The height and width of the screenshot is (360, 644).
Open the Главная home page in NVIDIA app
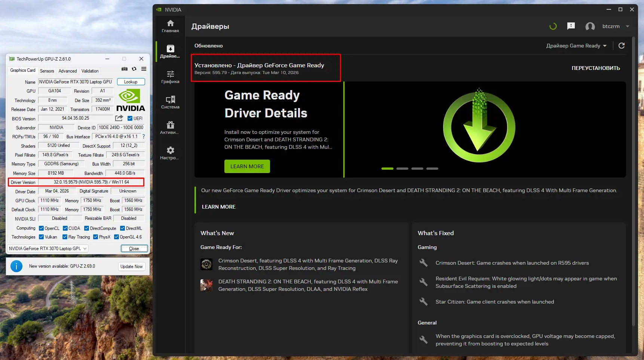(170, 26)
